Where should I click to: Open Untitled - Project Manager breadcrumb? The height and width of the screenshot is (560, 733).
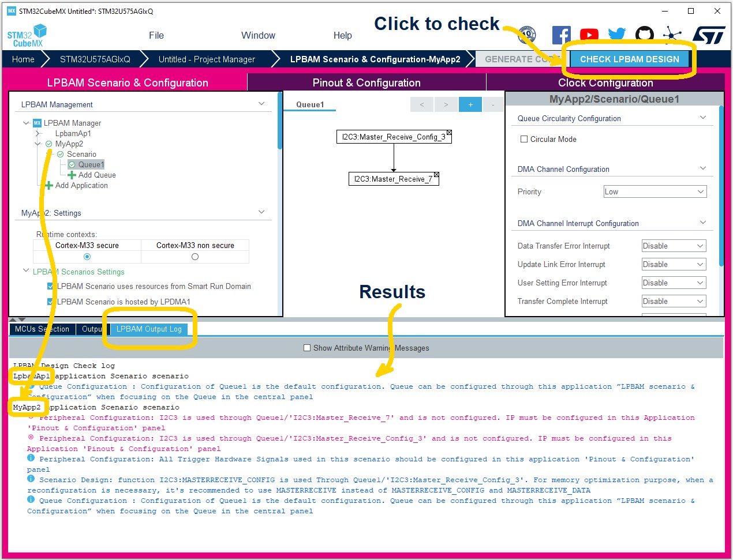click(207, 59)
